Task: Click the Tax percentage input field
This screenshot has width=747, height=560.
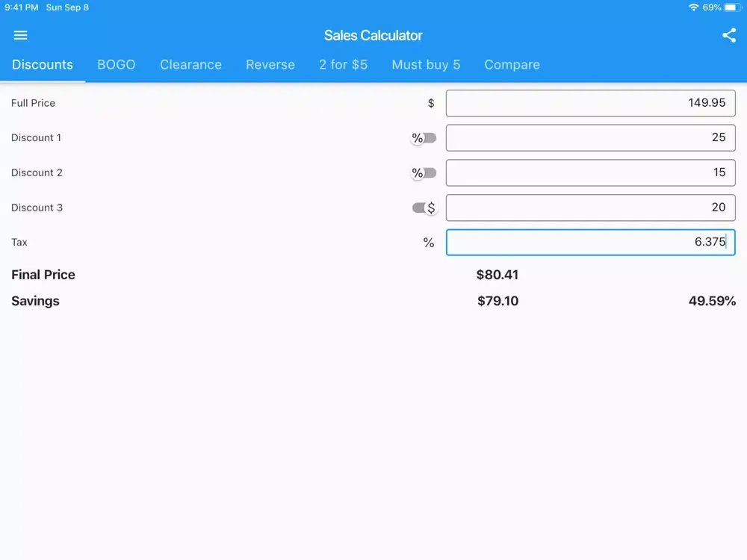Action: tap(590, 242)
